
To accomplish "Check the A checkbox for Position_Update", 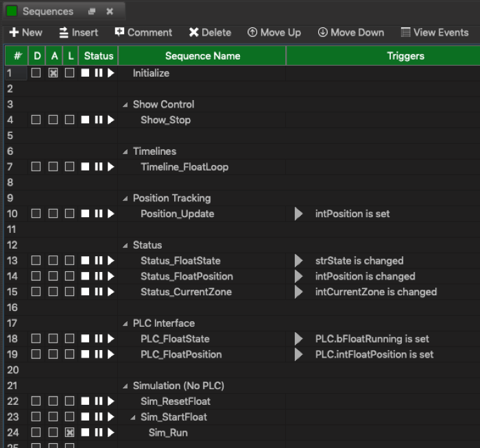I will (x=53, y=214).
